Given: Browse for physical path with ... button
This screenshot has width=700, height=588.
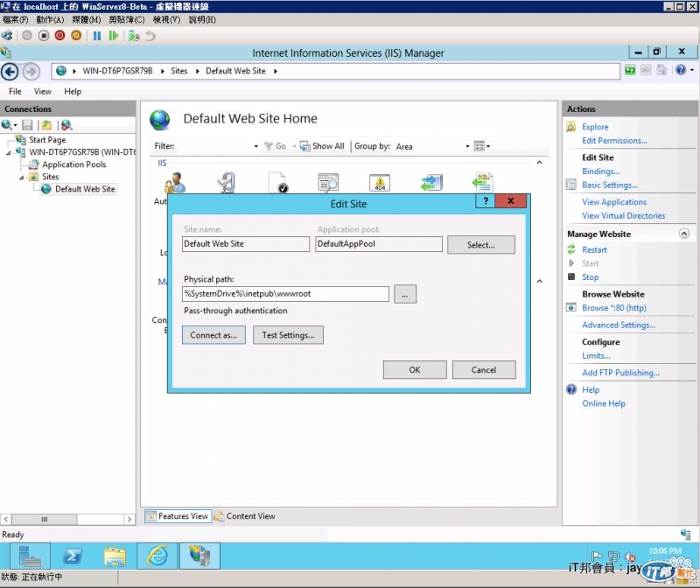Looking at the screenshot, I should click(x=405, y=294).
